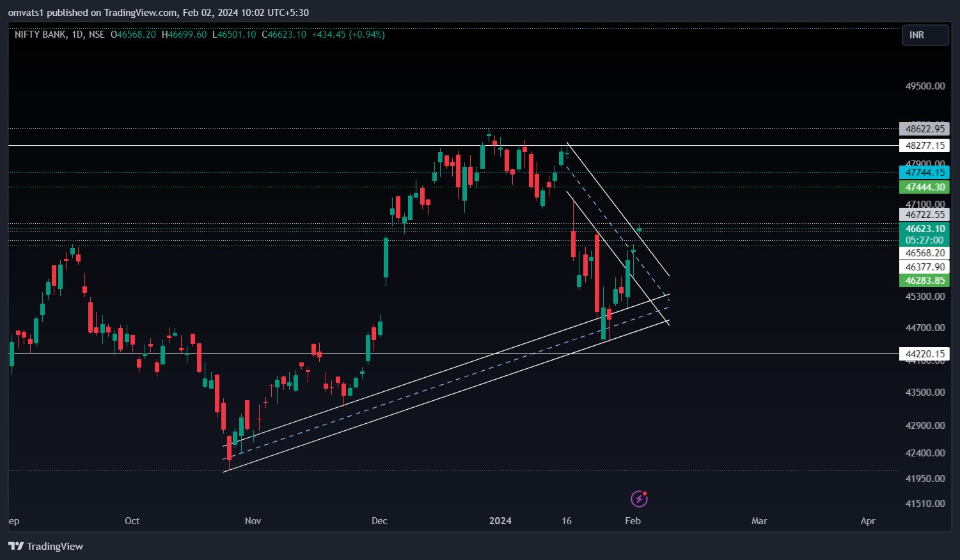Click the current price 46623.10 label
The width and height of the screenshot is (960, 560).
[x=924, y=229]
